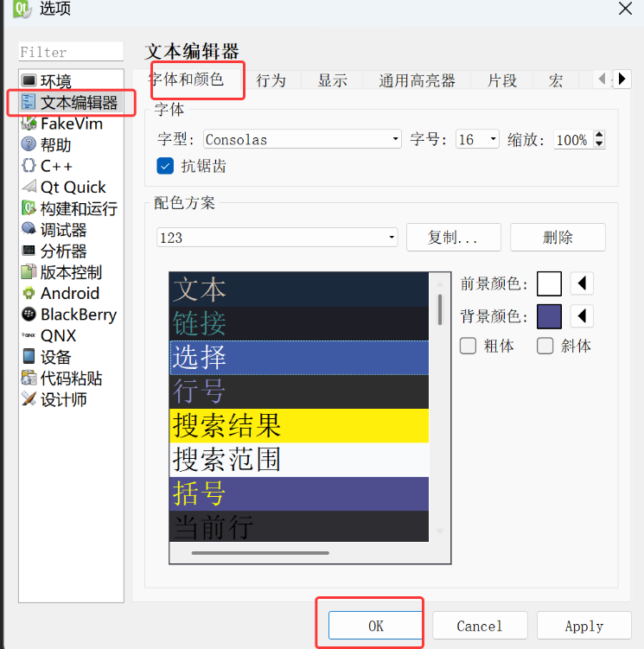
Task: Open the 版本控制 icon
Action: click(29, 271)
